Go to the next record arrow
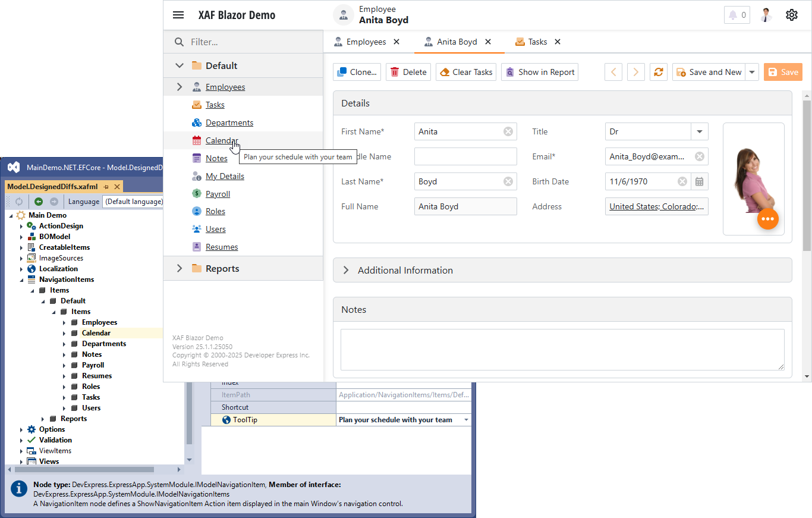 [636, 72]
